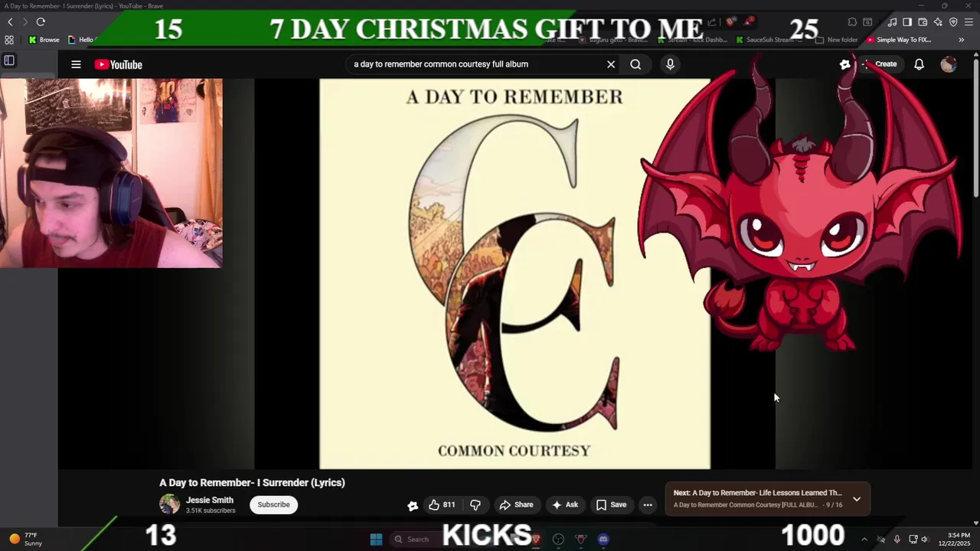Show hidden system tray icons arrow
This screenshot has height=551, width=980.
coord(864,539)
